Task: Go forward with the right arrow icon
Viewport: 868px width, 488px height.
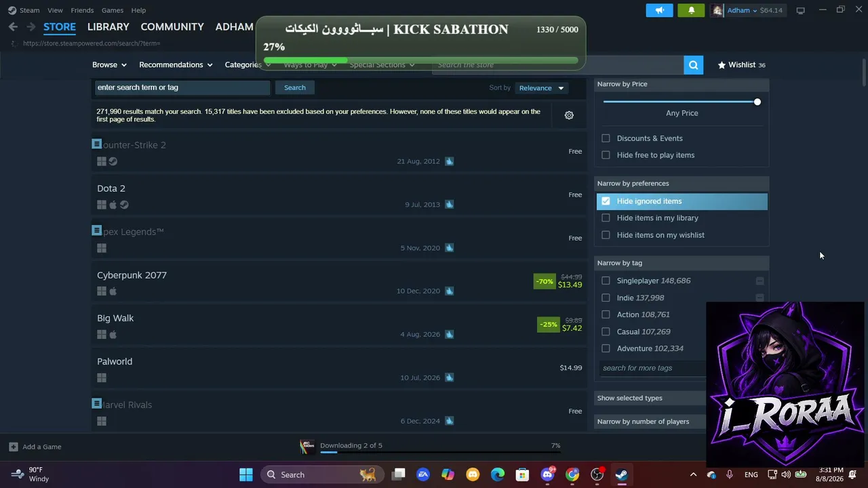Action: (31, 27)
